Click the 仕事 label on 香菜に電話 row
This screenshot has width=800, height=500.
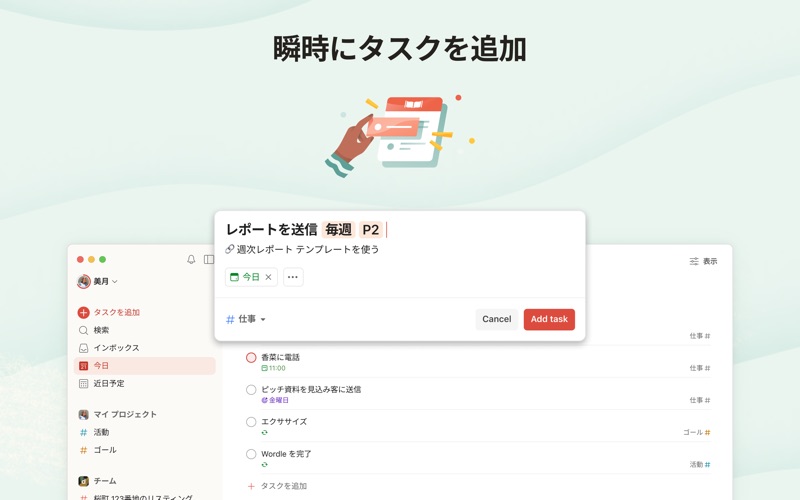pyautogui.click(x=696, y=368)
